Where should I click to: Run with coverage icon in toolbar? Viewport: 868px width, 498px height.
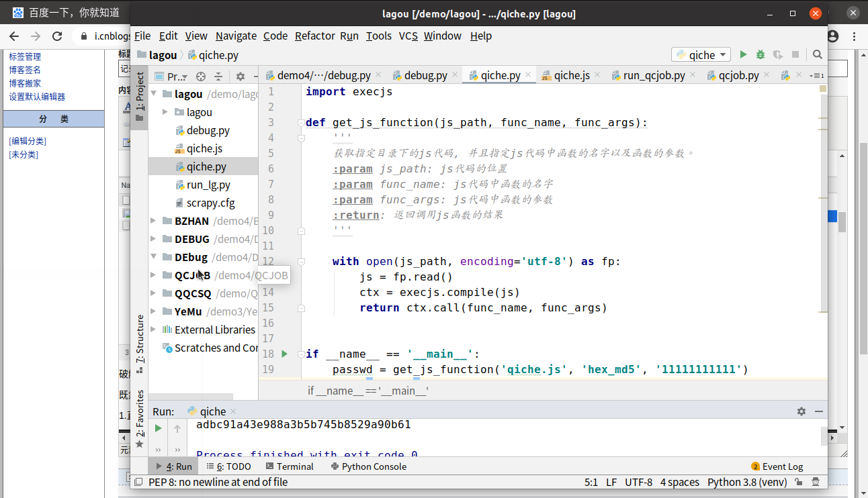click(x=778, y=54)
